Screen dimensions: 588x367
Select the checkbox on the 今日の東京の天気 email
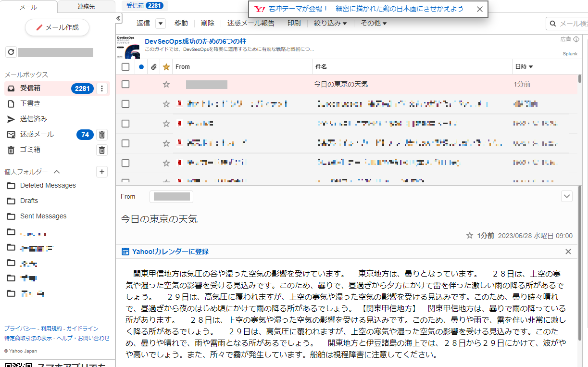(x=125, y=84)
